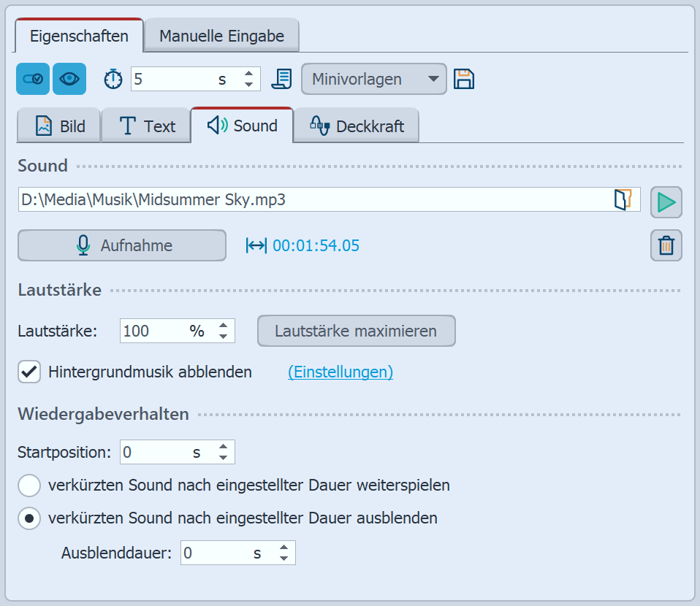This screenshot has width=700, height=606.
Task: Browse for sound file using folder icon
Action: pyautogui.click(x=623, y=200)
